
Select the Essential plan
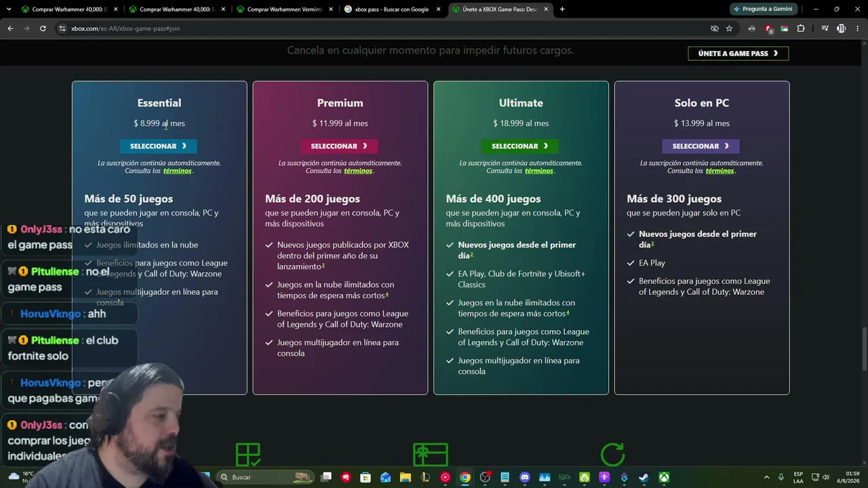pyautogui.click(x=159, y=146)
